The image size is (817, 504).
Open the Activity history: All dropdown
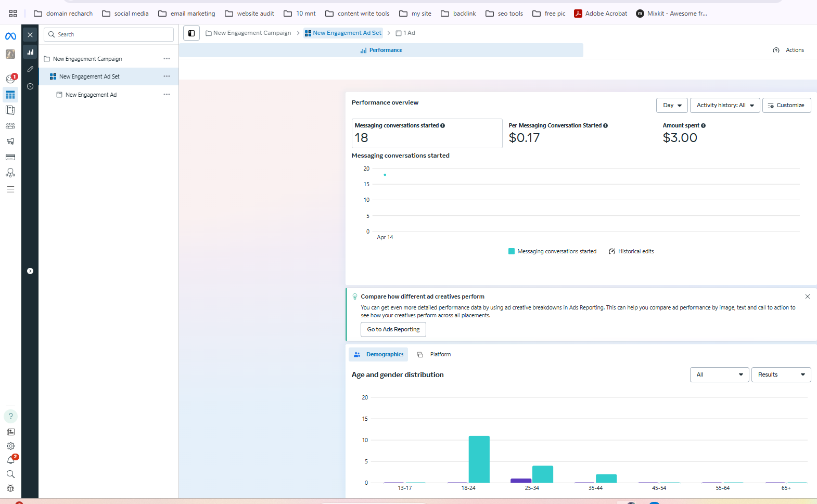point(725,106)
